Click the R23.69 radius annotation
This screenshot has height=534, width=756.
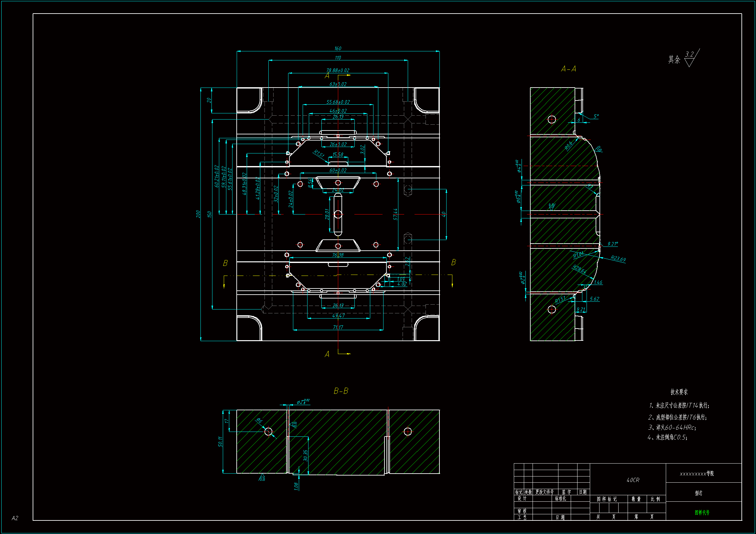[618, 259]
